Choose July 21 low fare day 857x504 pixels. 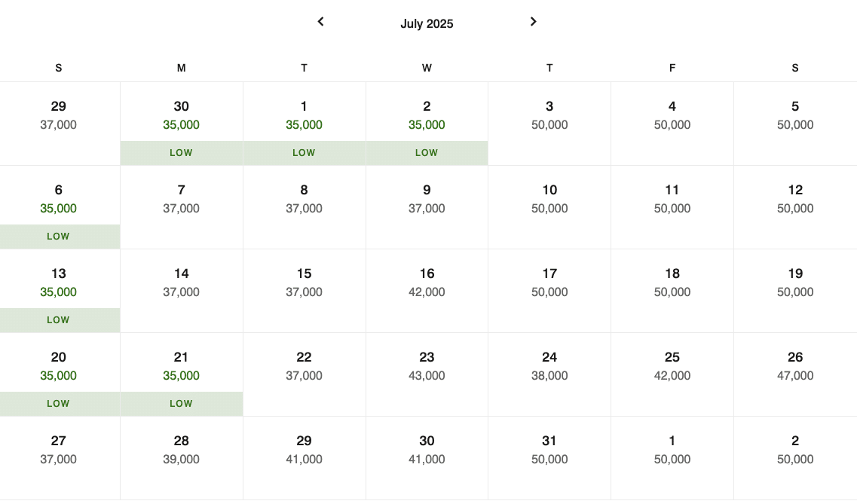pos(181,374)
